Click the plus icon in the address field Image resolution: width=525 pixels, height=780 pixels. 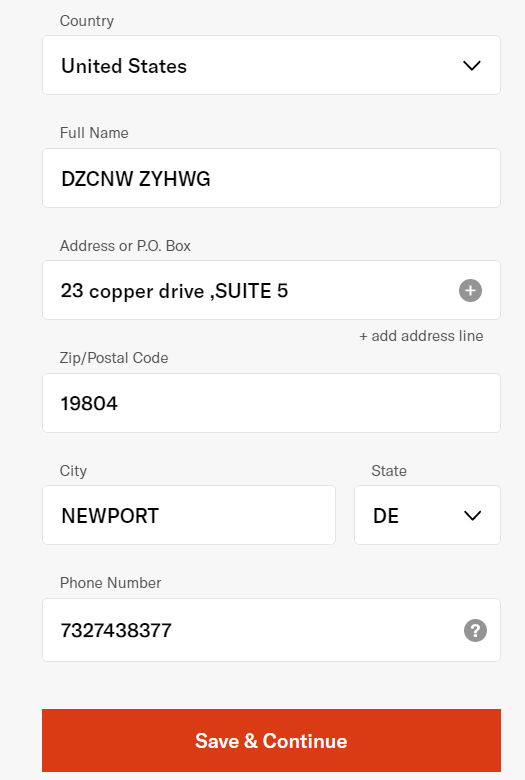click(x=470, y=291)
